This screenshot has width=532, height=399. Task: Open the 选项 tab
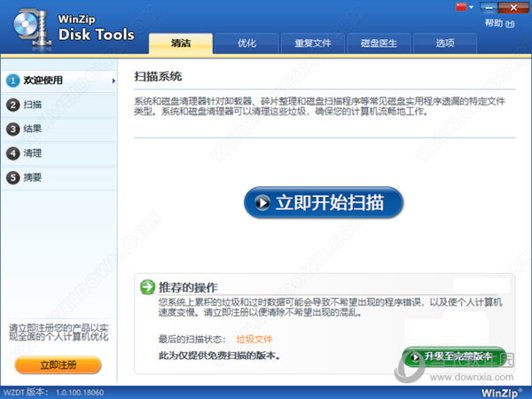445,43
